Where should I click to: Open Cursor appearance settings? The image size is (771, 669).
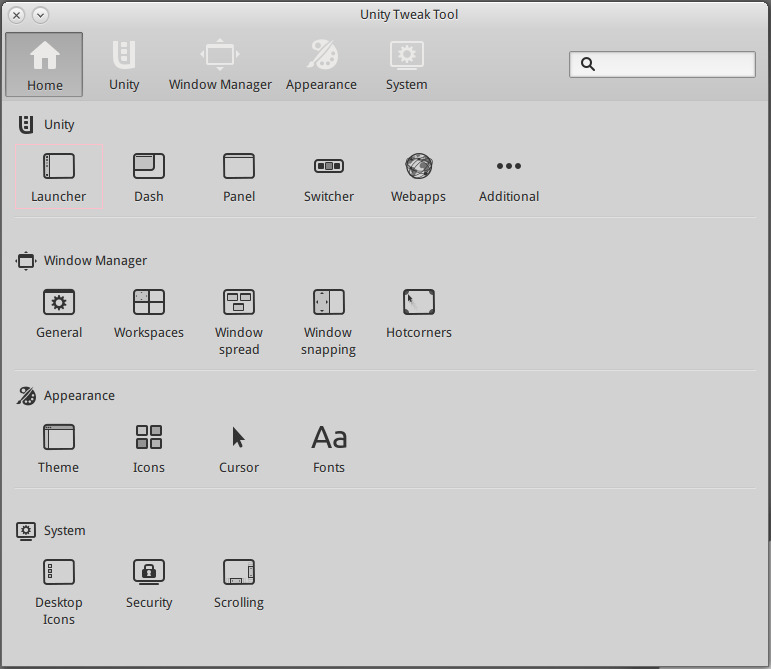(239, 438)
